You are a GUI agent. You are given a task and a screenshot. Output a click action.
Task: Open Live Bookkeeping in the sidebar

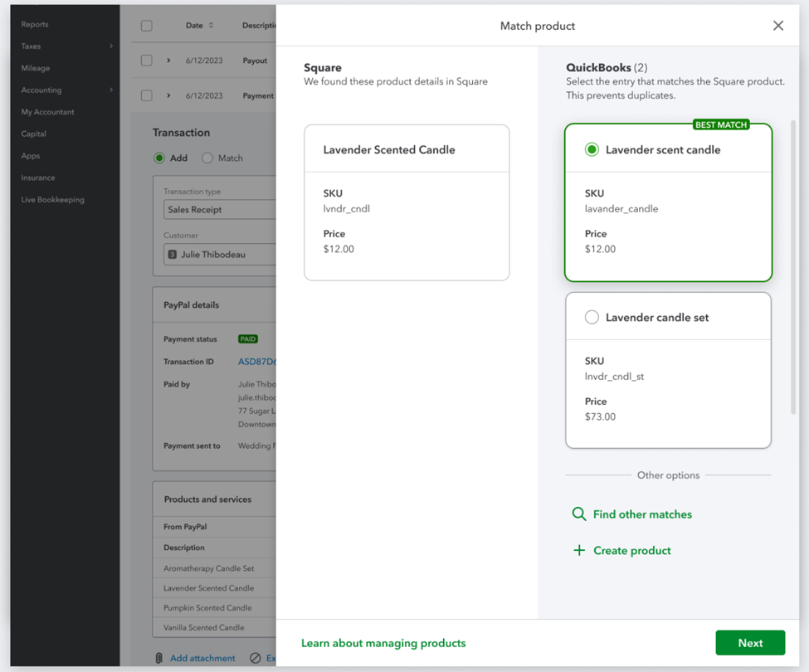pyautogui.click(x=52, y=200)
